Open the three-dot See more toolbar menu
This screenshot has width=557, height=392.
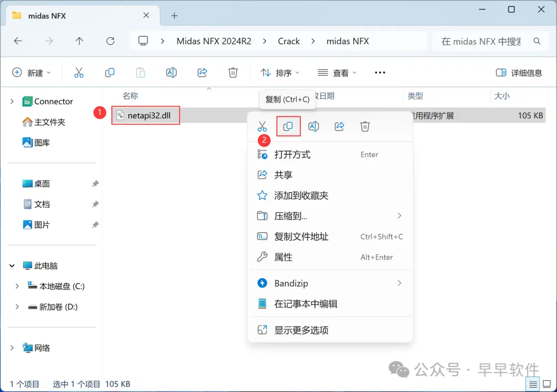[x=380, y=73]
